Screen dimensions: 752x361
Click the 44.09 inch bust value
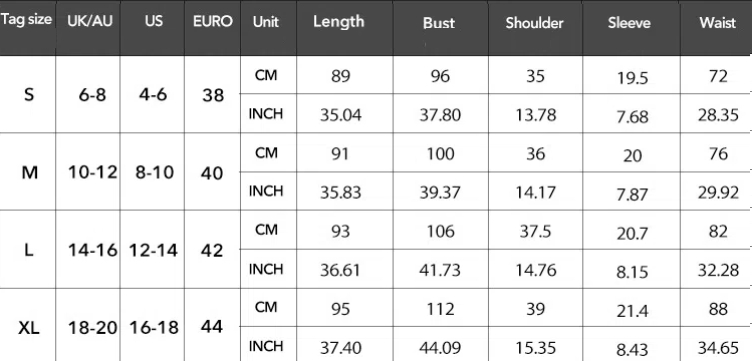[440, 348]
